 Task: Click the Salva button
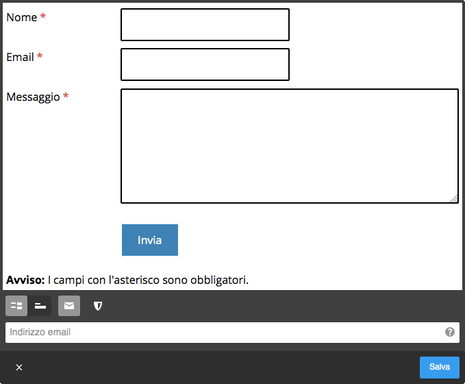(x=439, y=367)
